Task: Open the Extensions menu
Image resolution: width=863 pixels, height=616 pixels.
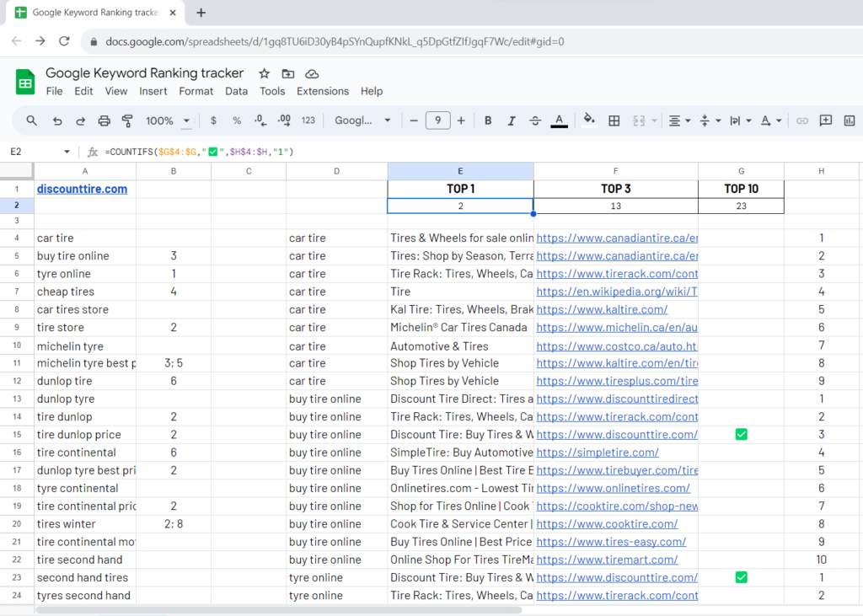Action: (x=323, y=91)
